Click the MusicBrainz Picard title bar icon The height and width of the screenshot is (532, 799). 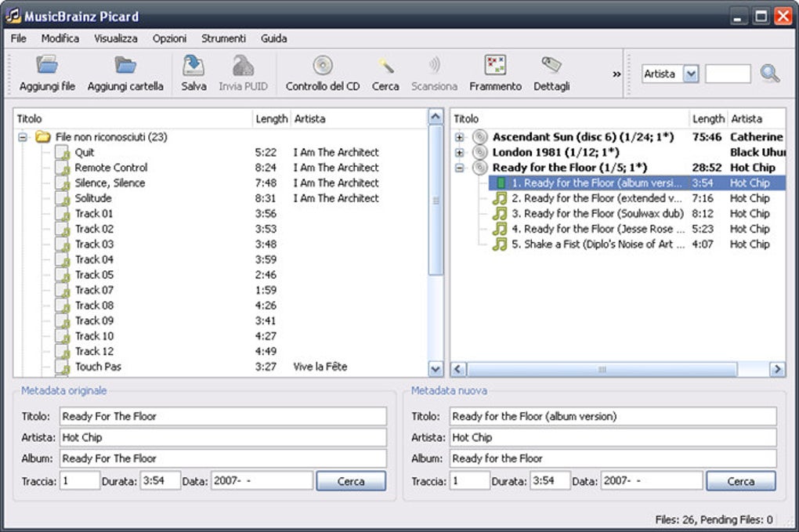pos(13,16)
